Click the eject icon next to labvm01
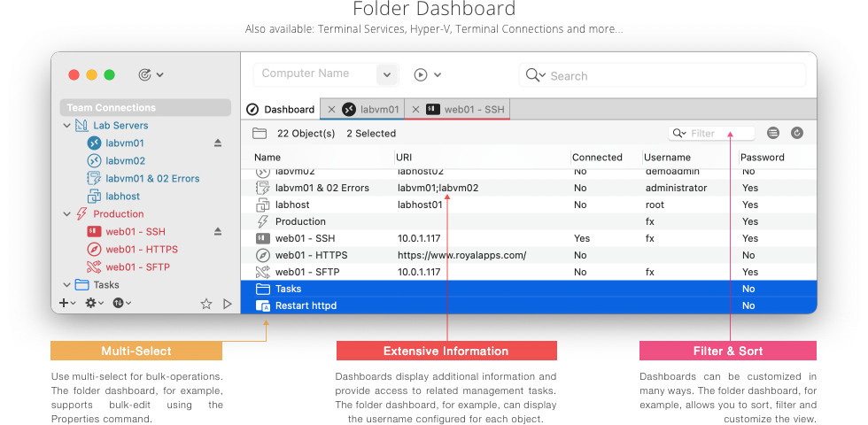Viewport: 868px width, 425px height. pos(218,143)
